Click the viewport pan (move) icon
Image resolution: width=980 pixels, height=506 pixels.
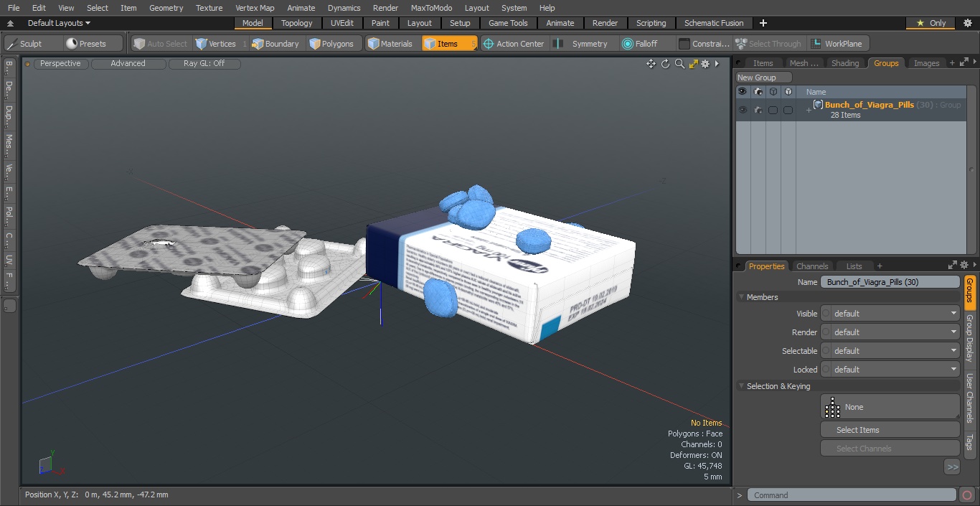651,64
